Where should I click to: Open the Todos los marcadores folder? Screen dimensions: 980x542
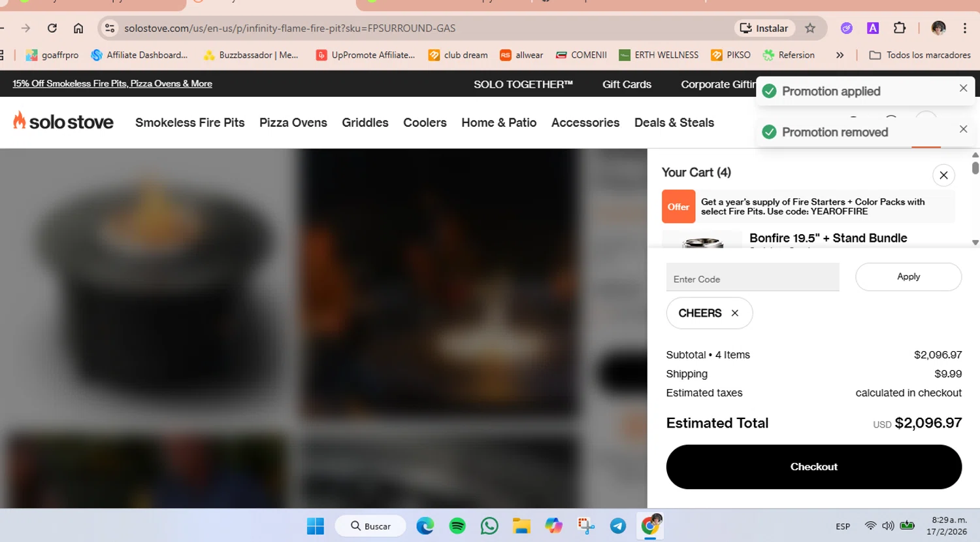[x=920, y=55]
